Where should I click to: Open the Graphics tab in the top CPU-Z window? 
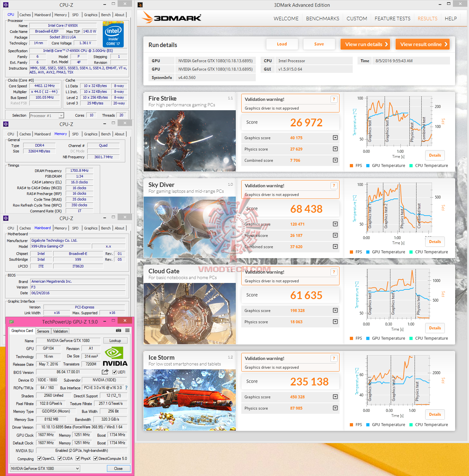[91, 15]
